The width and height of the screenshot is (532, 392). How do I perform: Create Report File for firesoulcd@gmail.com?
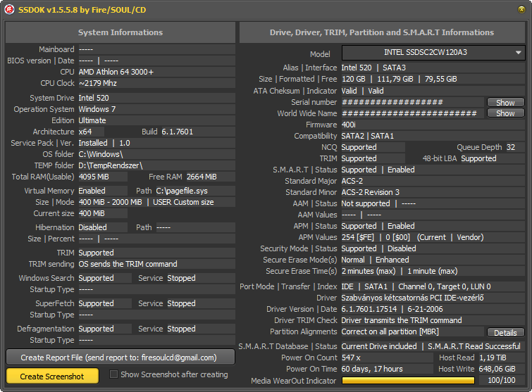coord(120,358)
